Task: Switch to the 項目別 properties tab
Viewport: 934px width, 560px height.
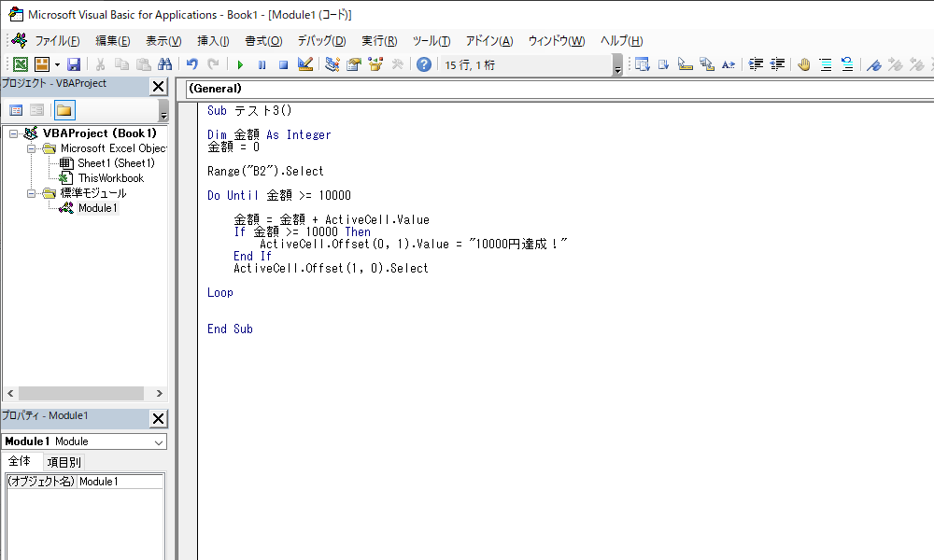Action: pos(64,461)
